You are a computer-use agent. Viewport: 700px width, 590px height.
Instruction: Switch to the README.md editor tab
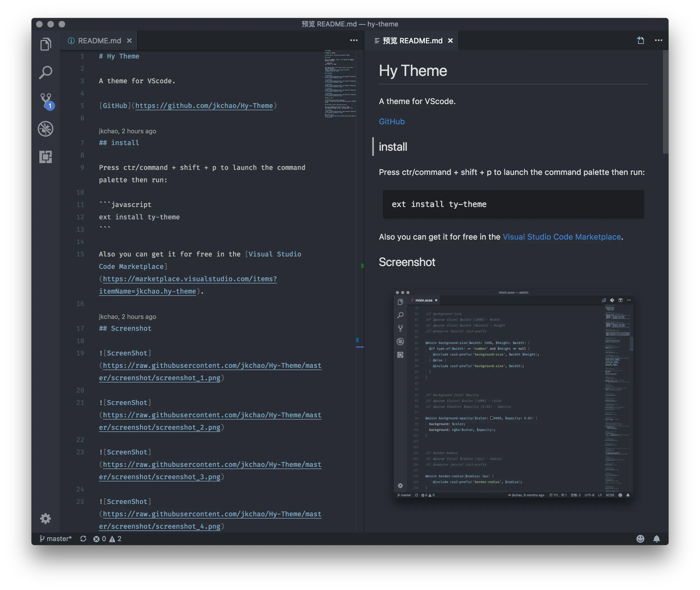99,40
